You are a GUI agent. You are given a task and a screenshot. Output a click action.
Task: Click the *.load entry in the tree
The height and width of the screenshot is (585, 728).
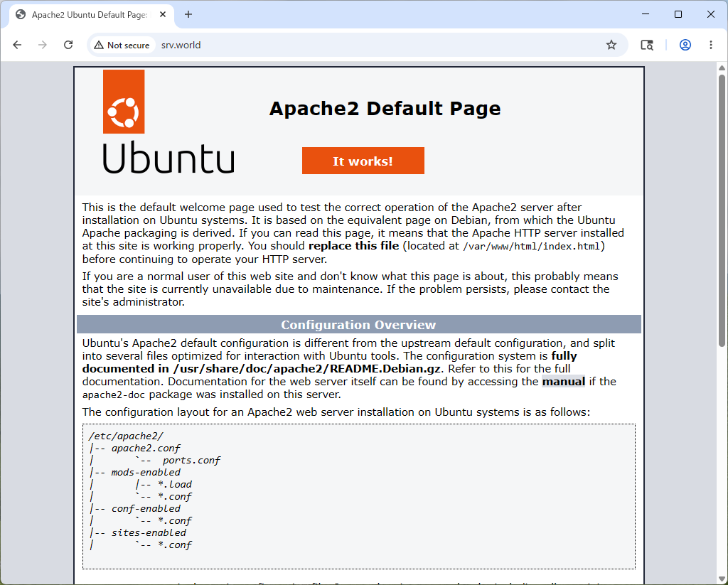coord(175,484)
